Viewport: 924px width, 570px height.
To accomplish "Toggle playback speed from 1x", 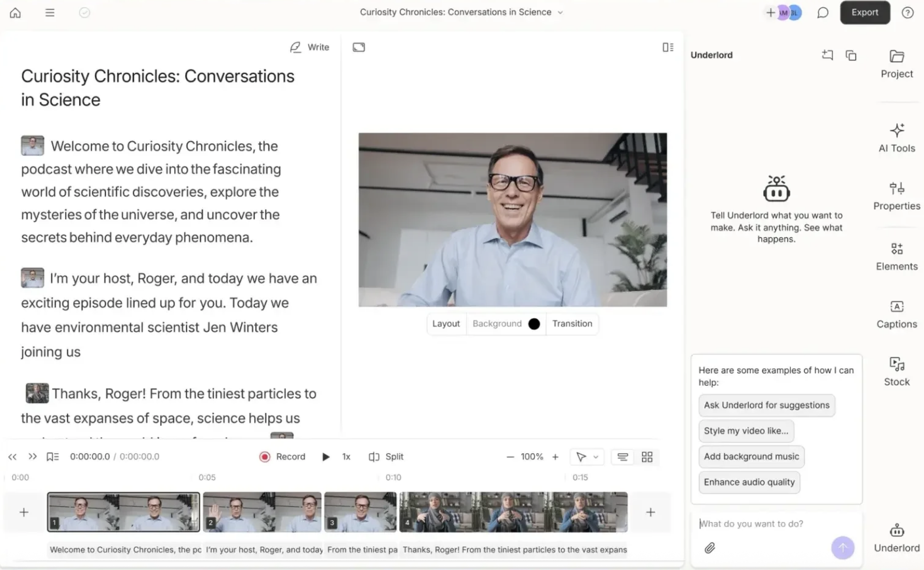I will 346,456.
